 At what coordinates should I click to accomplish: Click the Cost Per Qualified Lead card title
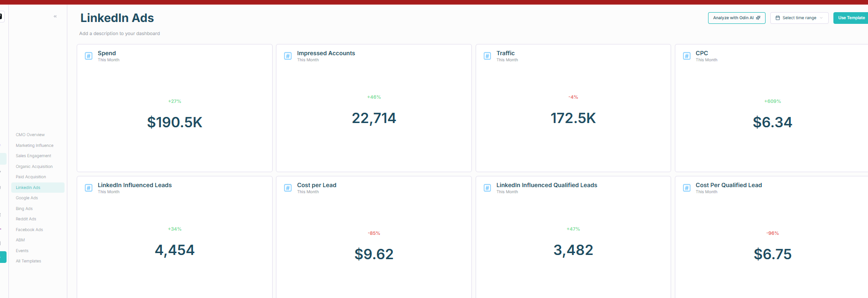click(x=729, y=185)
